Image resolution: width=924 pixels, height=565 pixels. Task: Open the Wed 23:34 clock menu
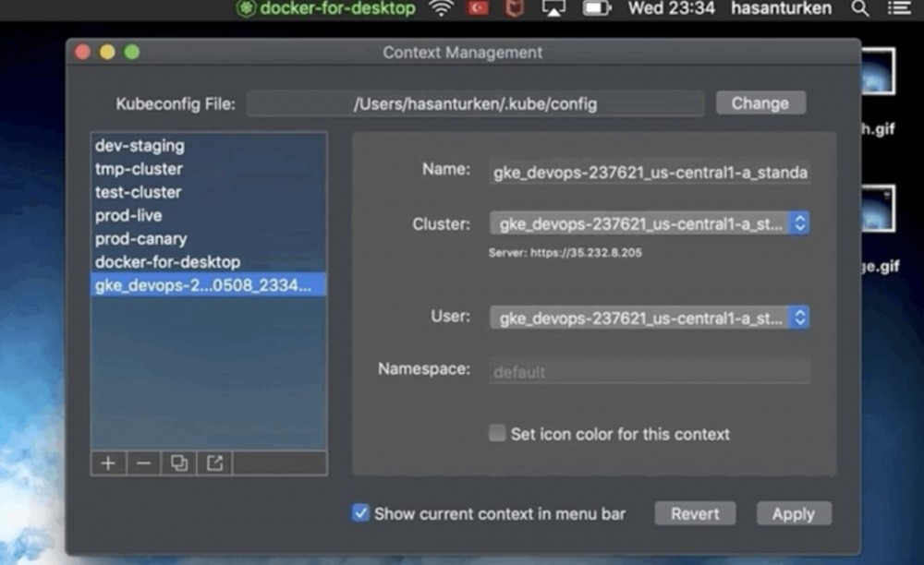[x=671, y=8]
